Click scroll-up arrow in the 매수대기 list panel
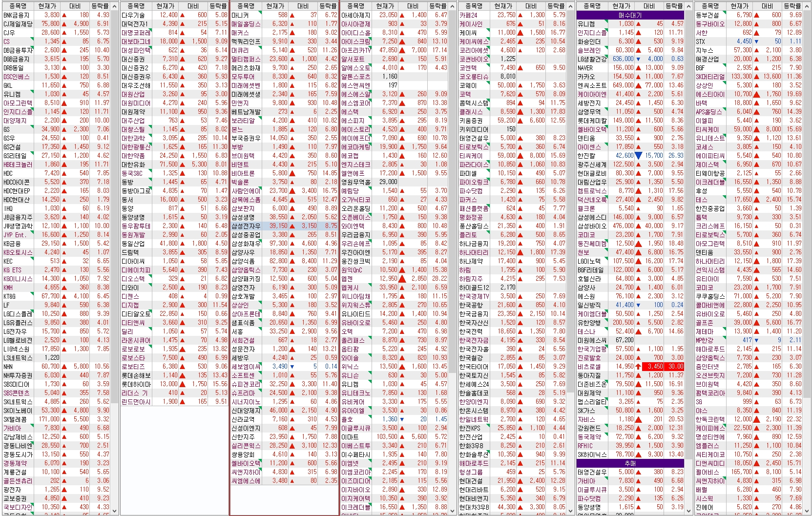 pyautogui.click(x=688, y=6)
